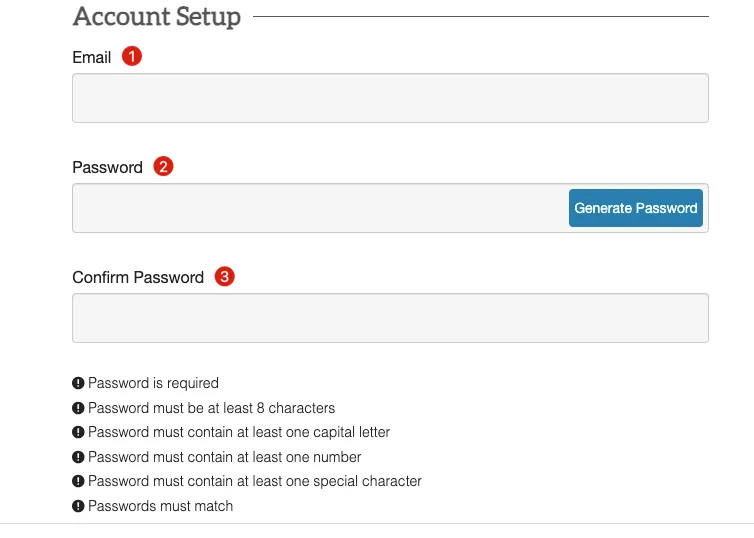
Task: Click the warning icon next to 'Password is required'
Action: click(x=78, y=383)
